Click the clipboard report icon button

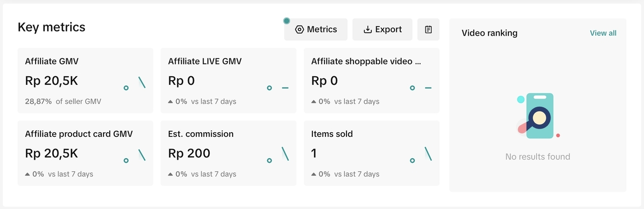428,29
